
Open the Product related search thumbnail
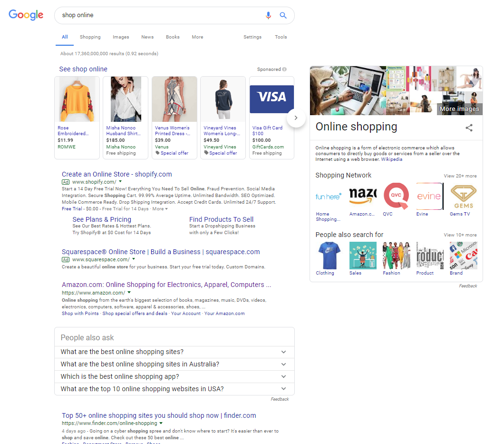[430, 256]
